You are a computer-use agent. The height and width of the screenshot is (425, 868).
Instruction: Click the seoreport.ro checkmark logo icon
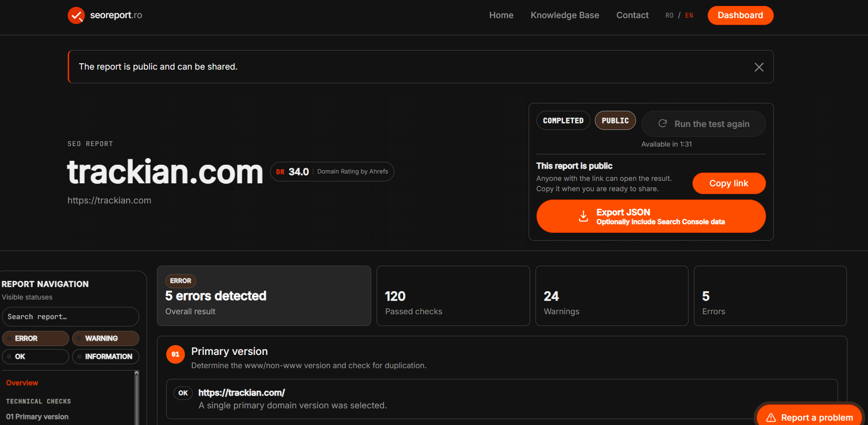76,15
